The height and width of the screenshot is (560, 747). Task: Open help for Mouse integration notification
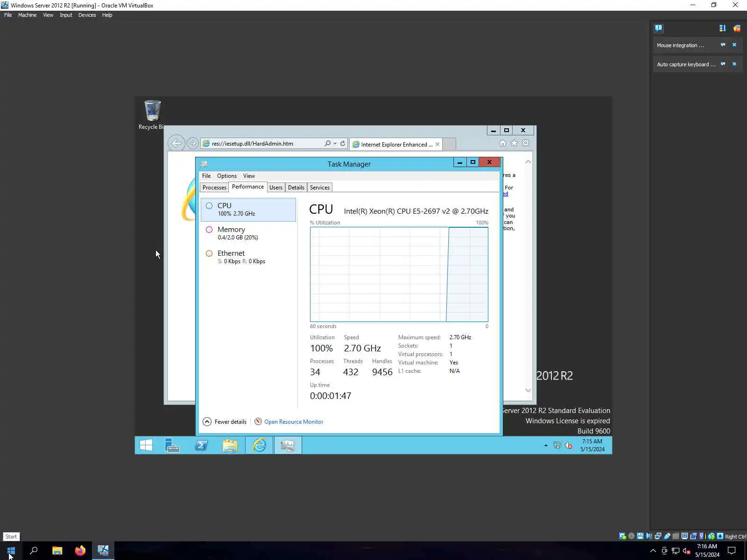click(723, 45)
